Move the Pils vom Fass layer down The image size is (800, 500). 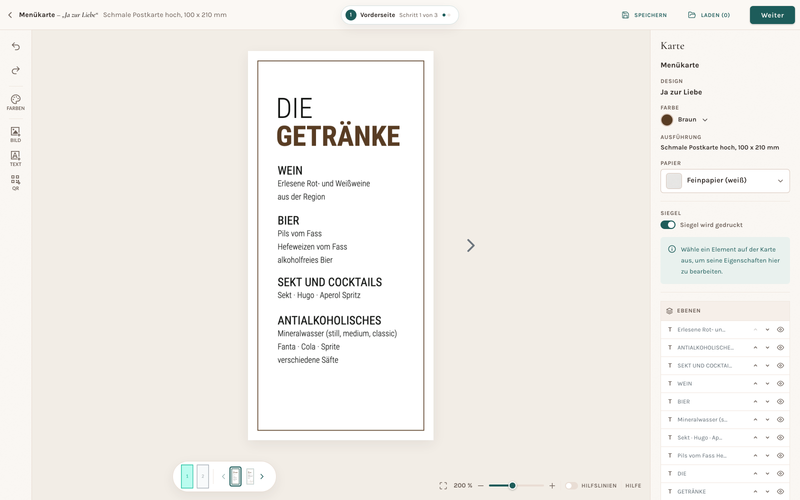[767, 456]
